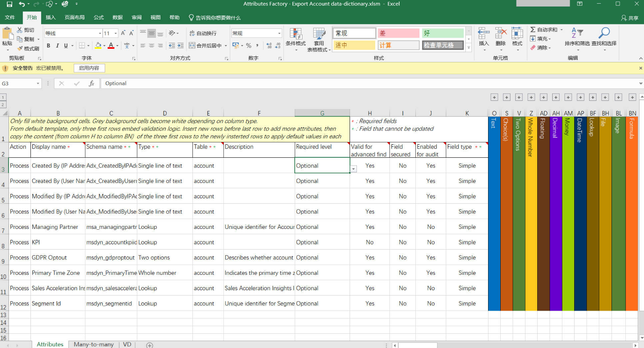
Task: Switch to the VD sheet tab
Action: 127,344
